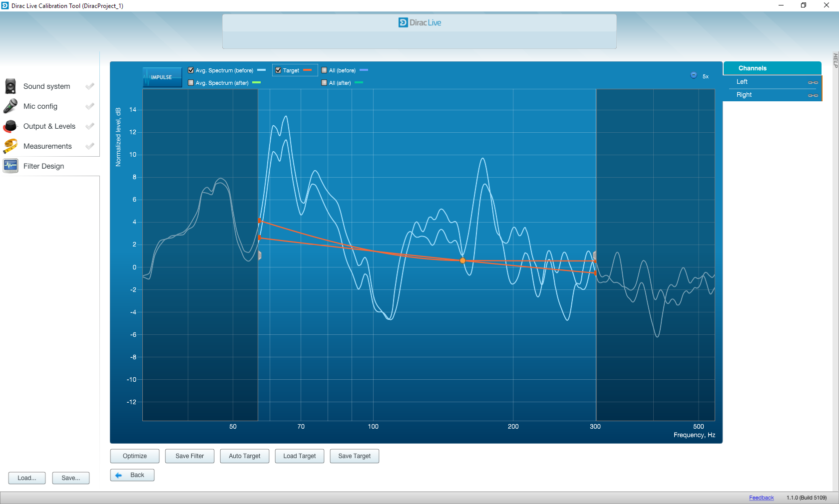Click the Save... project button
The height and width of the screenshot is (504, 839).
[x=71, y=478]
